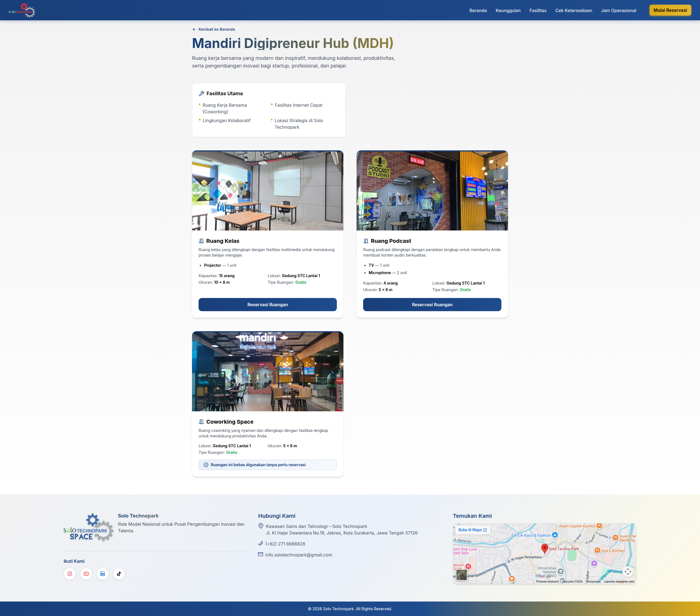Click 'Ruang Kerja Bersama (Coworking)' list item
The height and width of the screenshot is (616, 700).
[x=225, y=108]
